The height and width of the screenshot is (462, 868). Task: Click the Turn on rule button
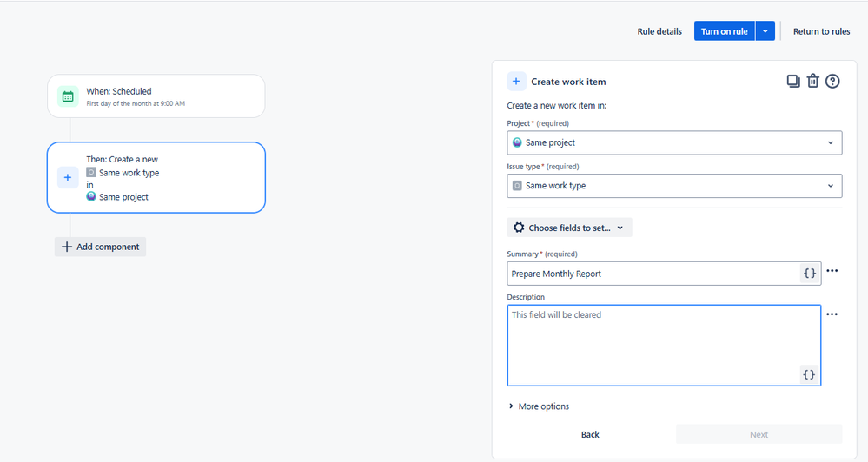coord(724,31)
